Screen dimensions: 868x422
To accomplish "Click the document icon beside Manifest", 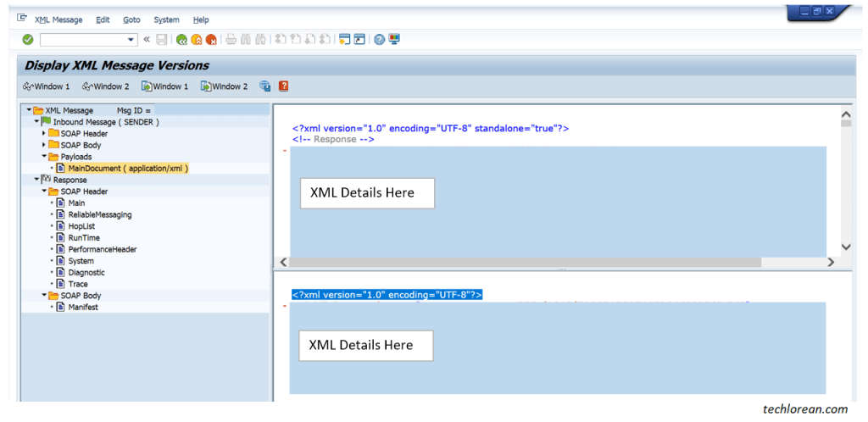I will (61, 307).
